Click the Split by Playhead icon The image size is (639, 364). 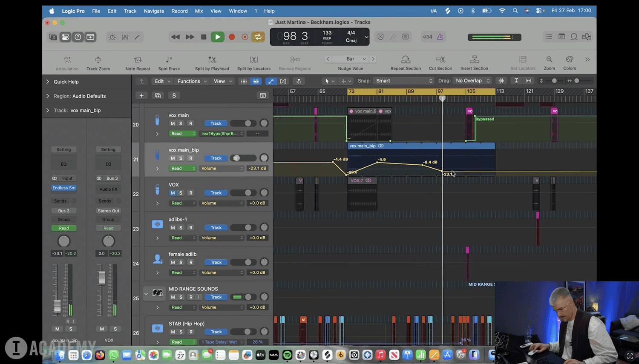[212, 60]
